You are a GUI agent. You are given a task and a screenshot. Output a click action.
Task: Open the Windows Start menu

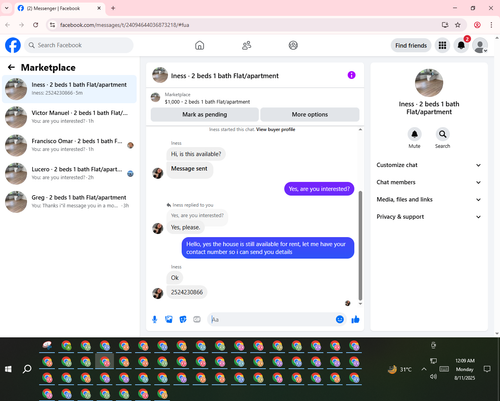click(x=8, y=369)
